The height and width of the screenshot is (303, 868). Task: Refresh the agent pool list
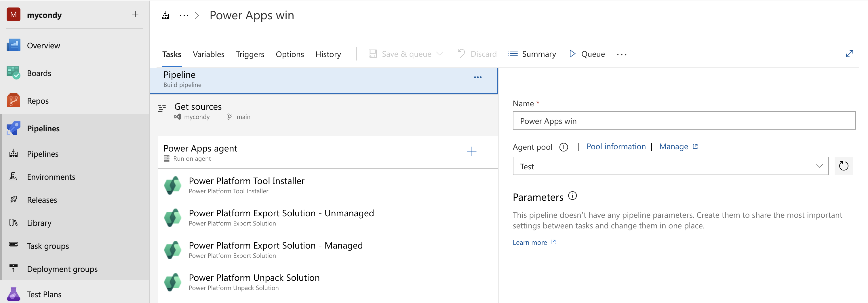click(844, 166)
